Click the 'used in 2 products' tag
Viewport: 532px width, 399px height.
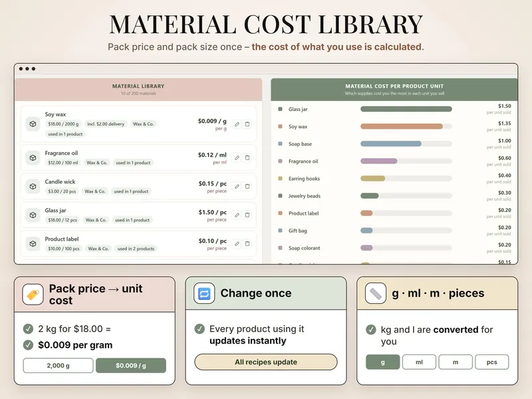(136, 249)
